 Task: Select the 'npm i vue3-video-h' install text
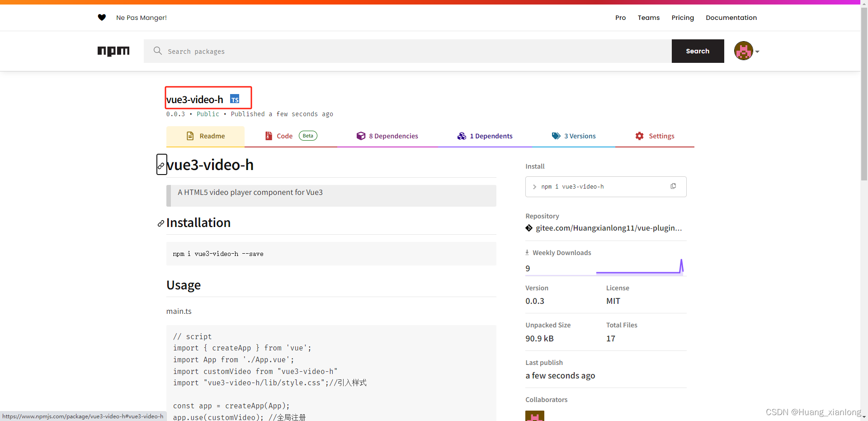pos(572,186)
